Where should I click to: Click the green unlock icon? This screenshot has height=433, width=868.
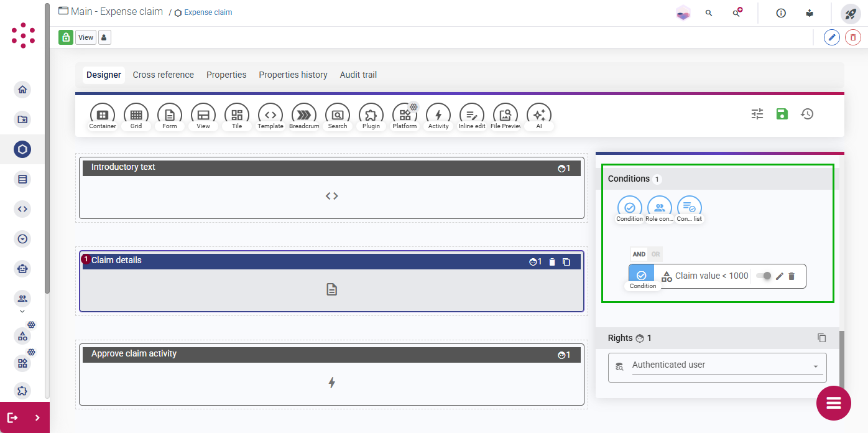[66, 37]
